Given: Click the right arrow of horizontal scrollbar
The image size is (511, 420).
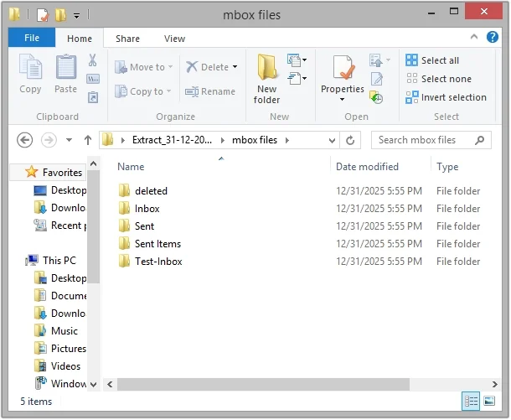Looking at the screenshot, I should coord(495,384).
